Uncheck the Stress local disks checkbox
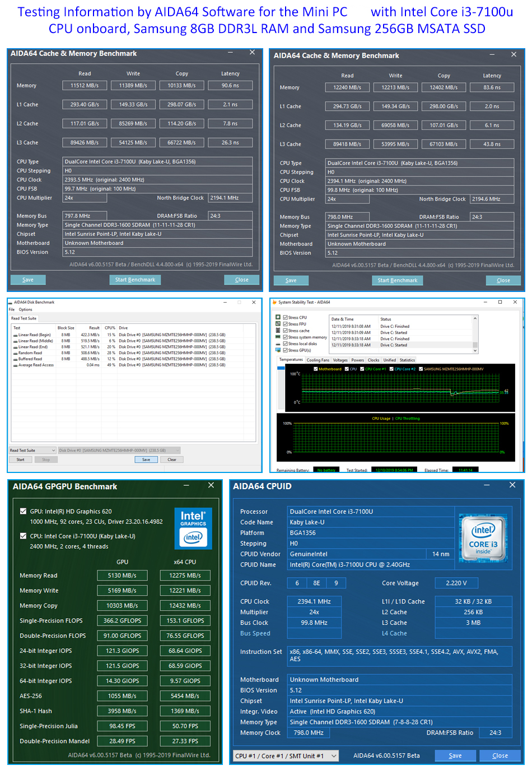 (286, 344)
